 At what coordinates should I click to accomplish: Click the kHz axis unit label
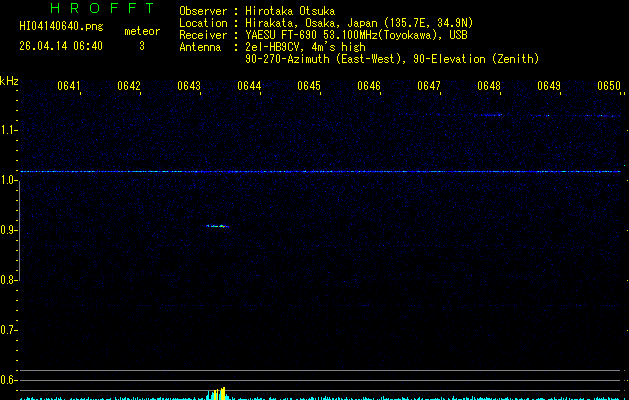(x=9, y=81)
